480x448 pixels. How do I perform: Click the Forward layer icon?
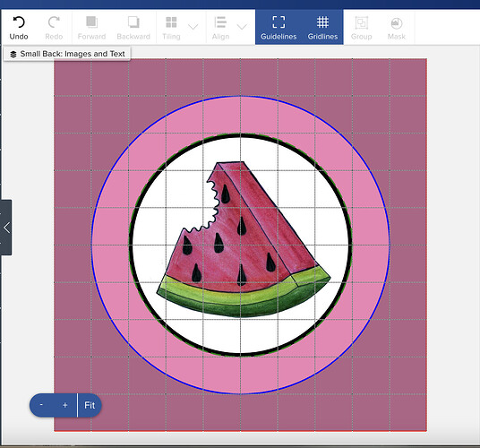pyautogui.click(x=91, y=22)
